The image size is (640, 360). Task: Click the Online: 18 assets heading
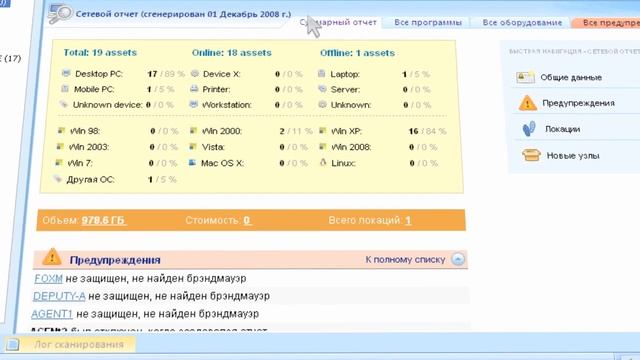pyautogui.click(x=231, y=53)
